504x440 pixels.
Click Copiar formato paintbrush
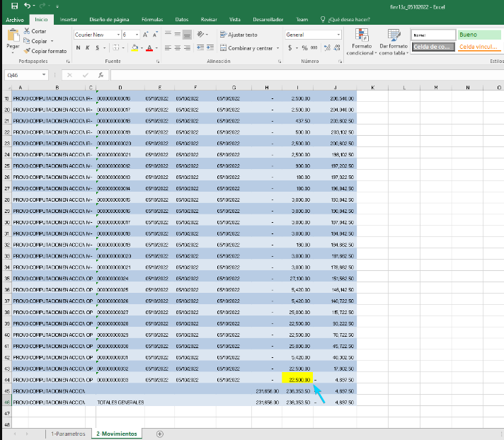tap(45, 51)
